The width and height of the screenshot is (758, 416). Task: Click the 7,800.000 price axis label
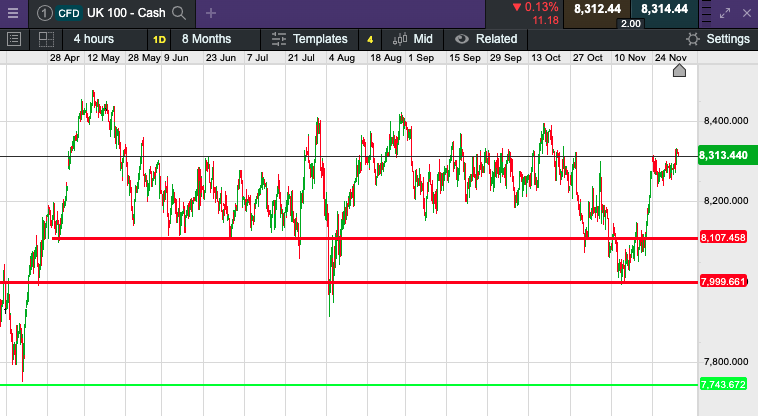726,362
